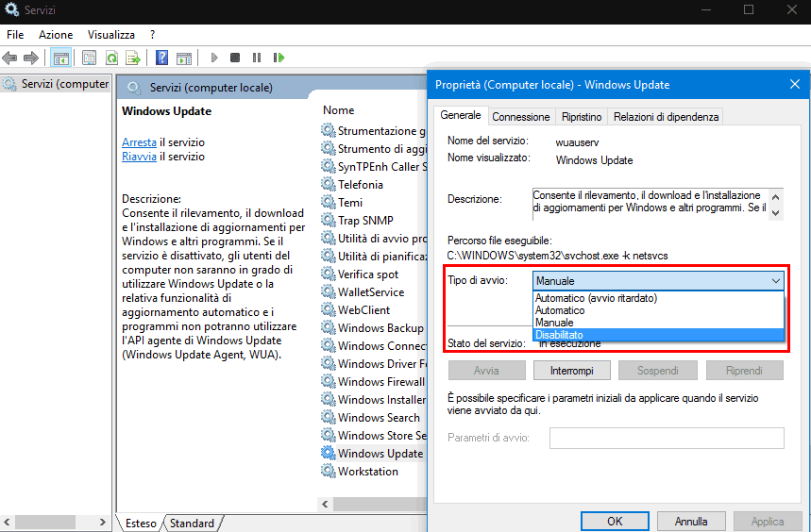Choose the Disabilitato startup option
The height and width of the screenshot is (532, 811).
658,335
